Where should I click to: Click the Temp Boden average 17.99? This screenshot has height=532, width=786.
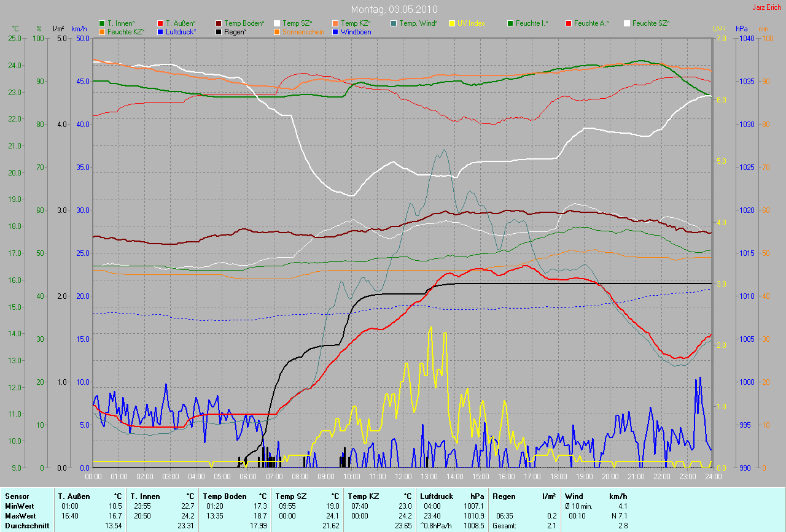point(258,526)
